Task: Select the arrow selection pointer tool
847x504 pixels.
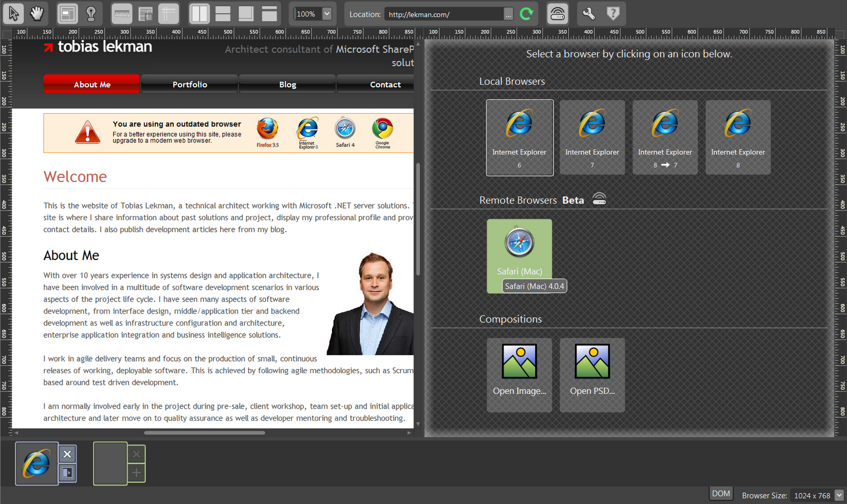Action: point(14,14)
